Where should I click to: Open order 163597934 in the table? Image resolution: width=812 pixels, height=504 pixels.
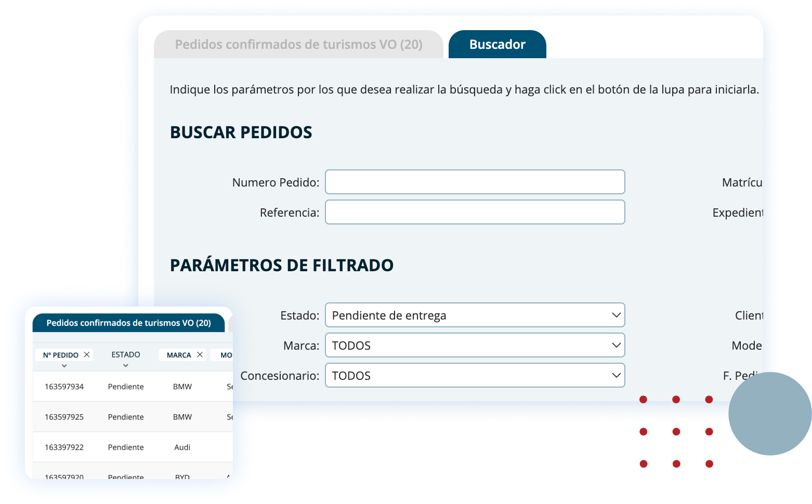tap(64, 387)
